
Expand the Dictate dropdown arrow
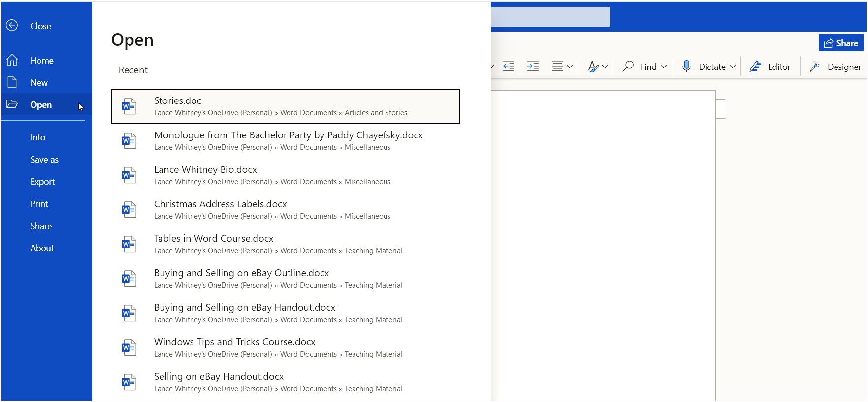(x=733, y=67)
